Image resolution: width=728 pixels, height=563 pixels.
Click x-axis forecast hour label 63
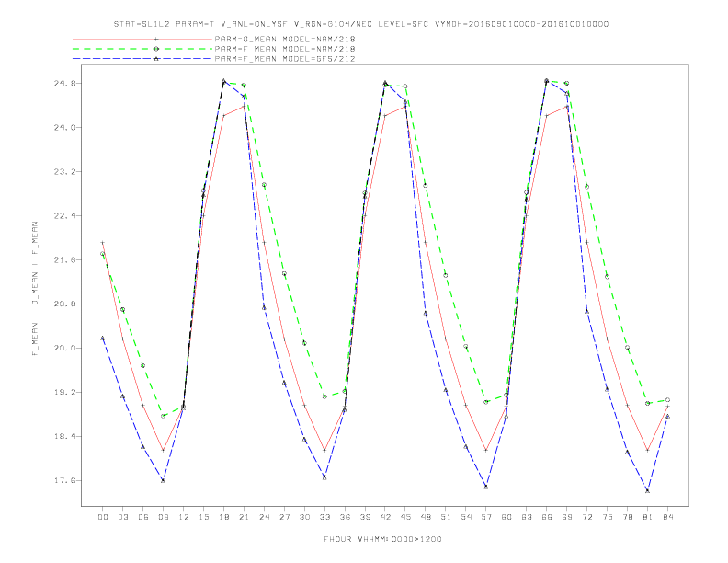coord(527,517)
